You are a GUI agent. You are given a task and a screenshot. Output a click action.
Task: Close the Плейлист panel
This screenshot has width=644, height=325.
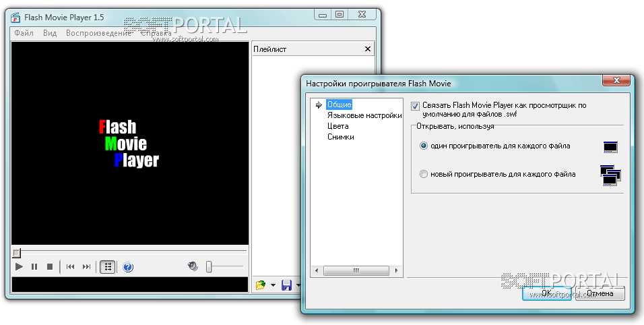[x=368, y=49]
